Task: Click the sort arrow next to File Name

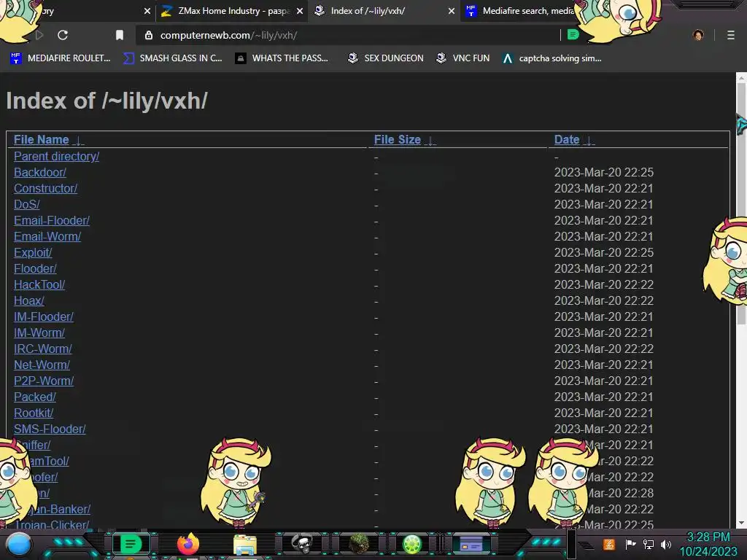Action: click(x=79, y=141)
